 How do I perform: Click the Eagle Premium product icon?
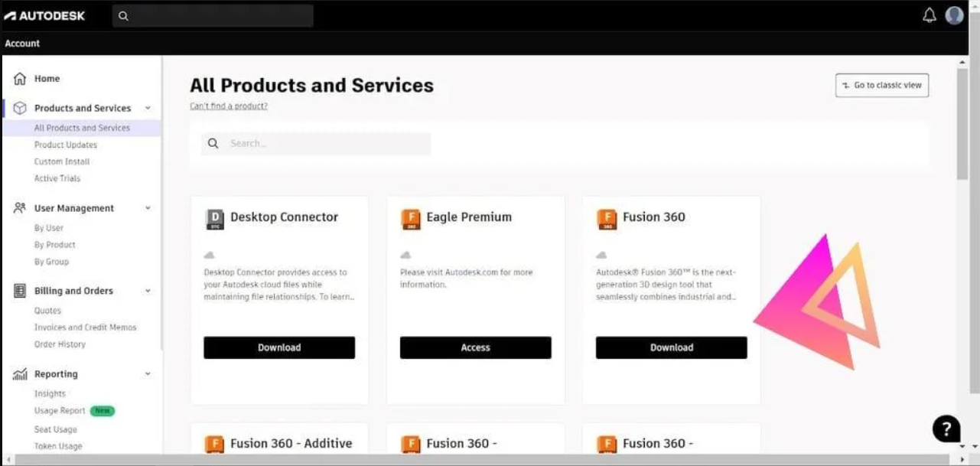410,220
